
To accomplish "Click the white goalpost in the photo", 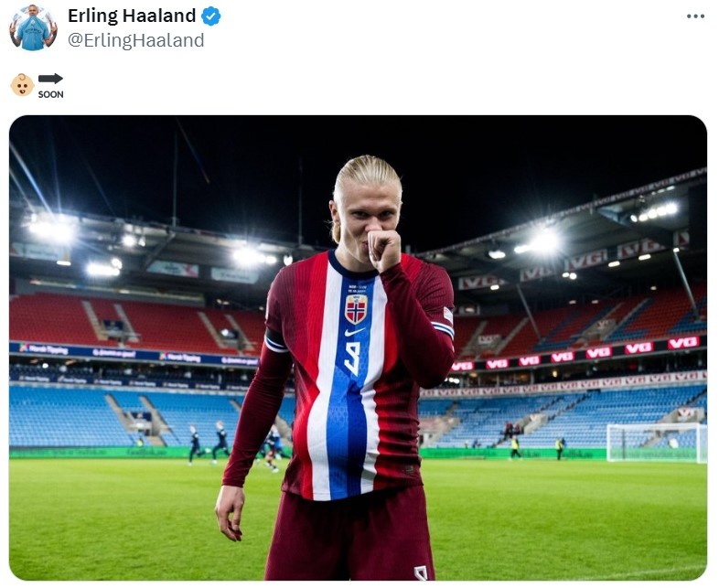I will click(x=657, y=443).
